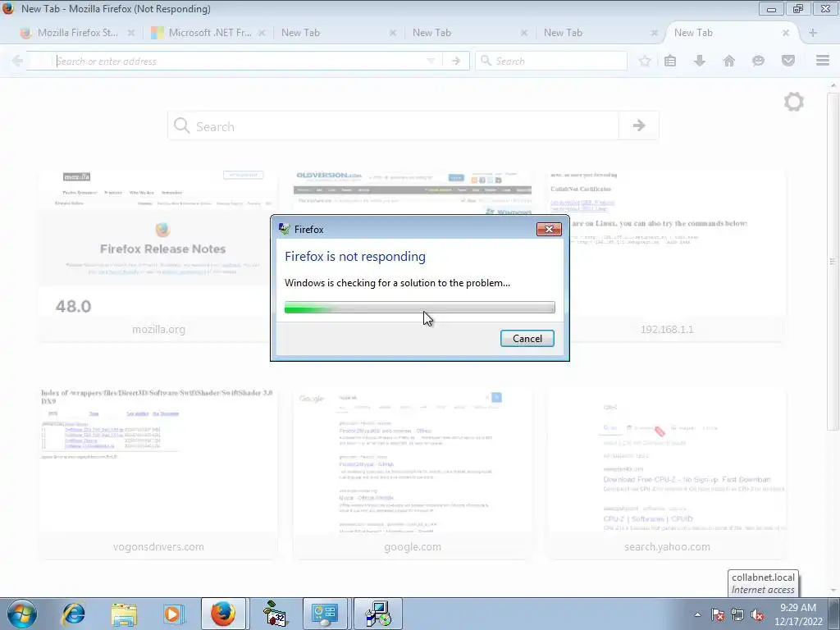Screen dimensions: 840x630
Task: Open the google.com tile
Action: pos(413,473)
